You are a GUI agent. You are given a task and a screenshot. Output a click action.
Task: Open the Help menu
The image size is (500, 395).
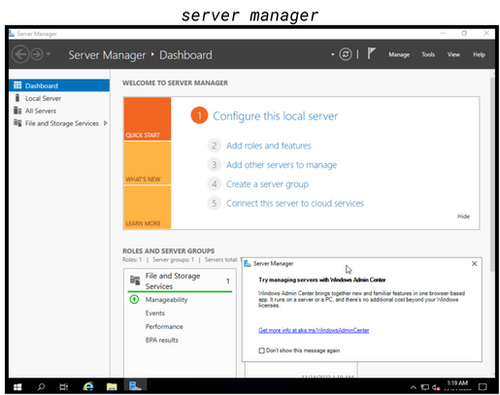click(479, 54)
